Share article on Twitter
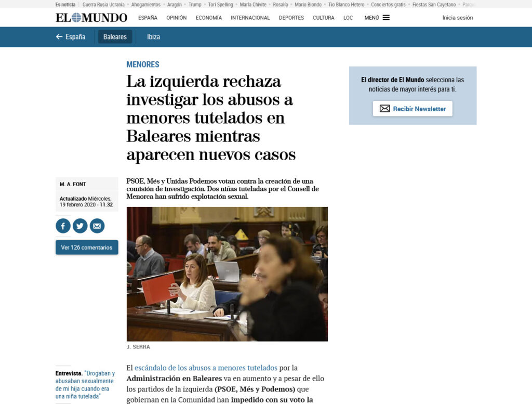 (80, 226)
